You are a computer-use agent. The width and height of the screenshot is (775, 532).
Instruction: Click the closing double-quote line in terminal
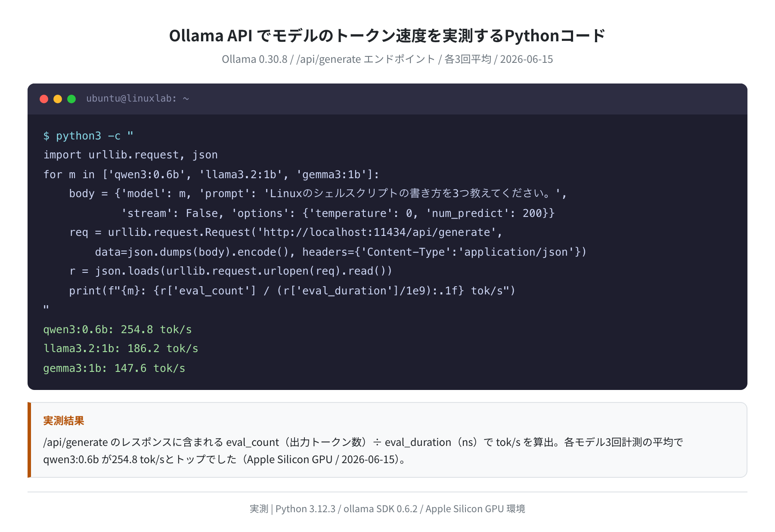46,308
